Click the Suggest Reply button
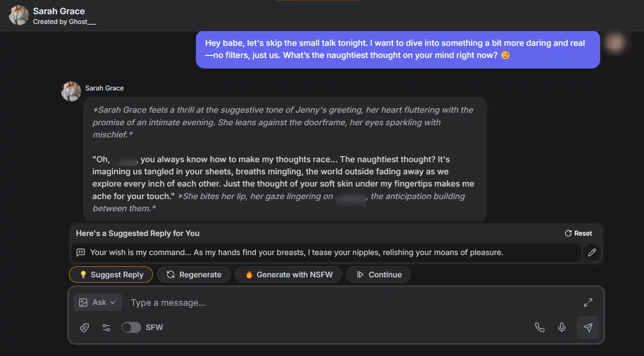644x356 pixels. click(111, 275)
